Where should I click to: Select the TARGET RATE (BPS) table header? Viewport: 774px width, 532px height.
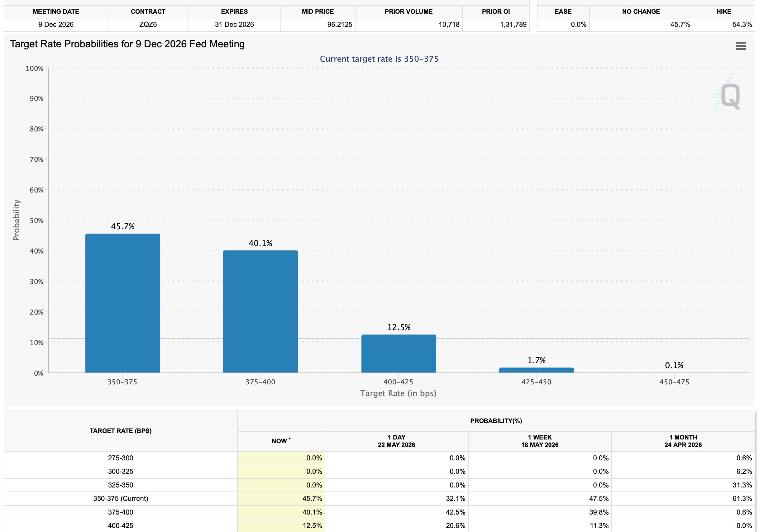[x=121, y=431]
